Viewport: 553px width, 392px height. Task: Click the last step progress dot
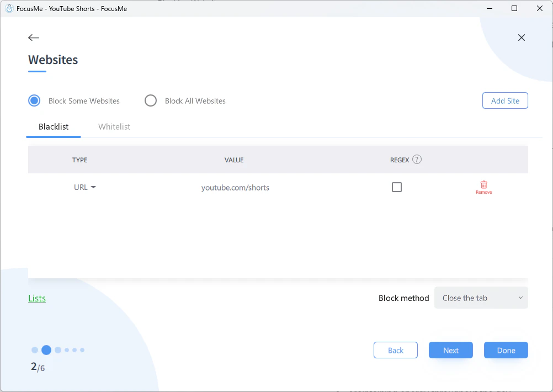[x=82, y=350]
